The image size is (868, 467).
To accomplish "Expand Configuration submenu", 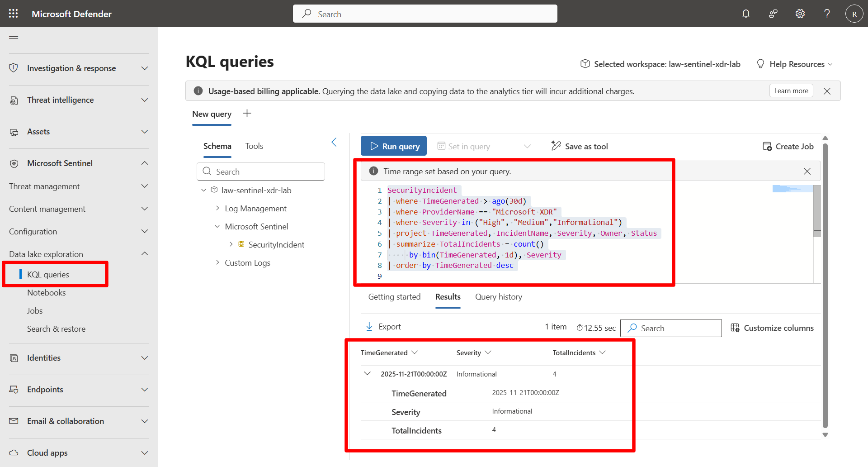I will pos(145,231).
